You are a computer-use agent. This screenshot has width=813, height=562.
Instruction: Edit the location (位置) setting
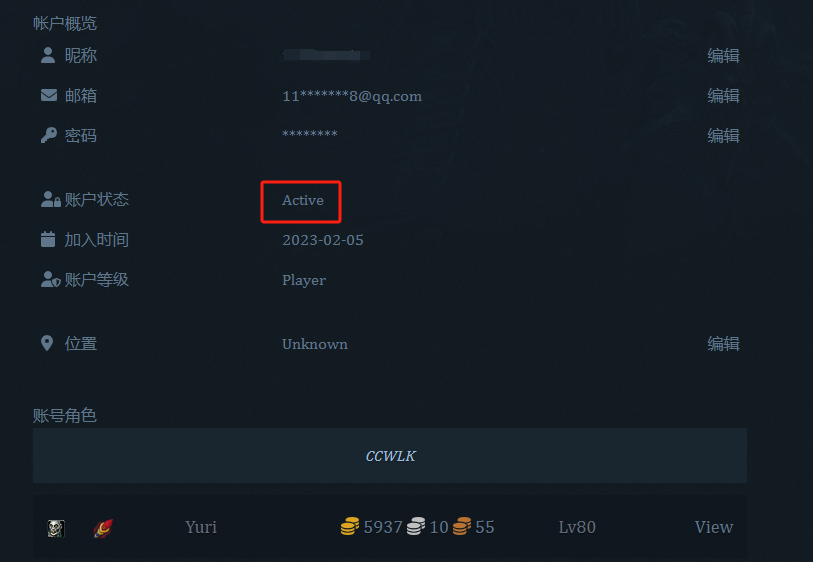click(x=723, y=343)
